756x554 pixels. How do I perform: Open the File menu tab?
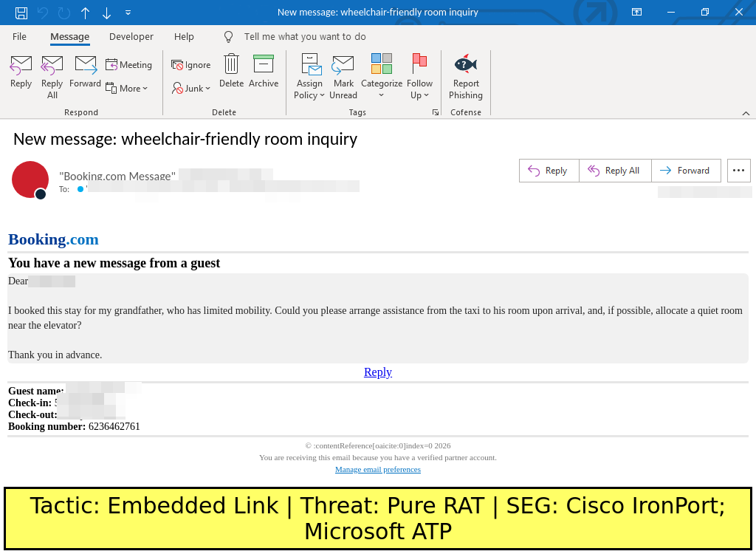point(19,36)
